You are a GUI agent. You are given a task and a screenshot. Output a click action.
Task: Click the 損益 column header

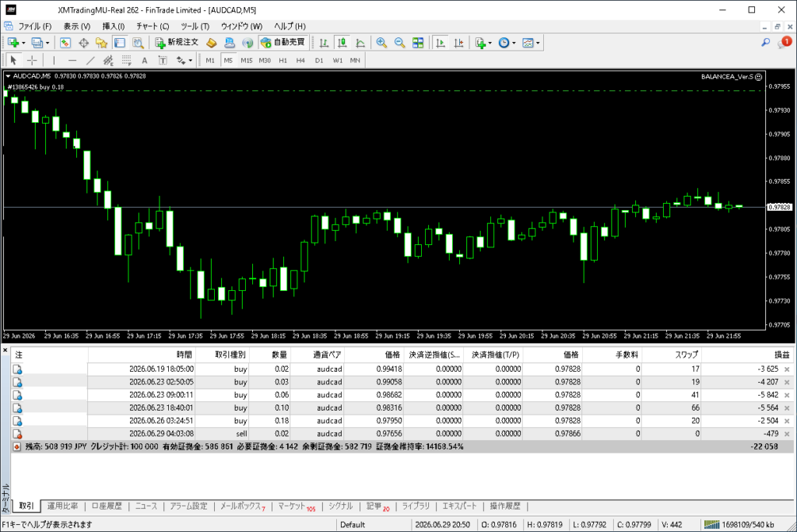pos(781,355)
